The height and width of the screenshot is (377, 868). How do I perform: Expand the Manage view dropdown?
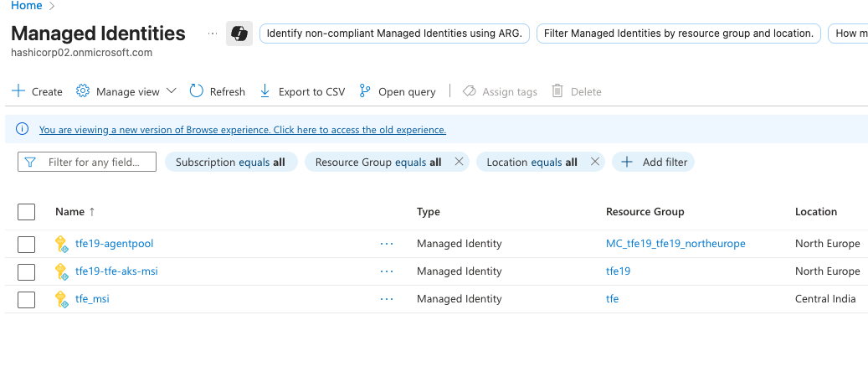171,91
